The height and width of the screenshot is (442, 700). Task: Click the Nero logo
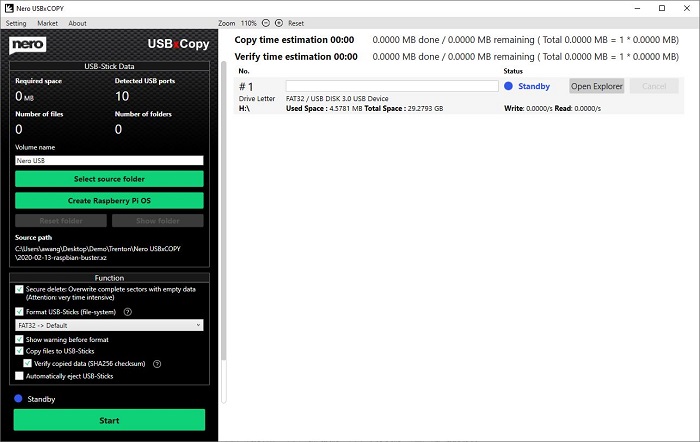[28, 45]
